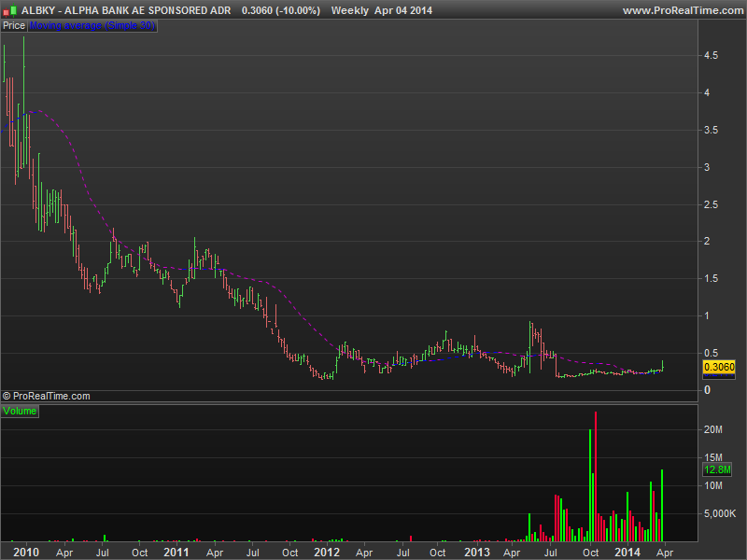
Task: Click the 4.5 level on the price axis
Action: point(711,56)
